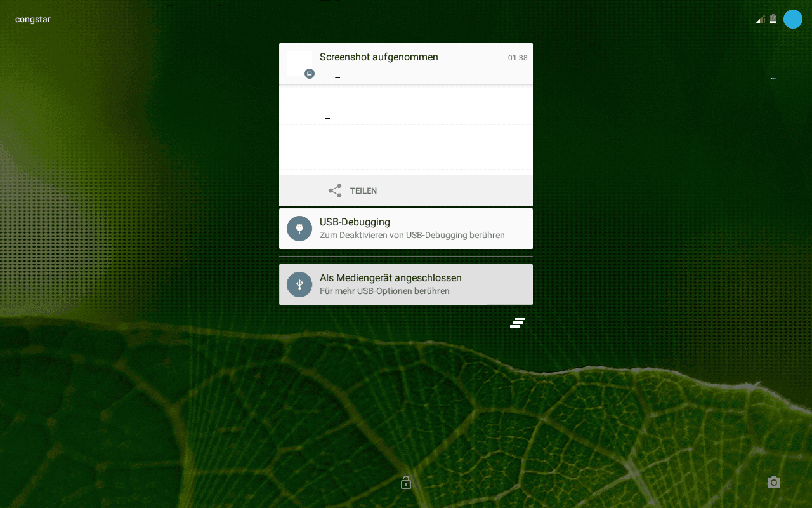Tap the USB icon of the Mediengerät notification
Image resolution: width=812 pixels, height=508 pixels.
[299, 284]
